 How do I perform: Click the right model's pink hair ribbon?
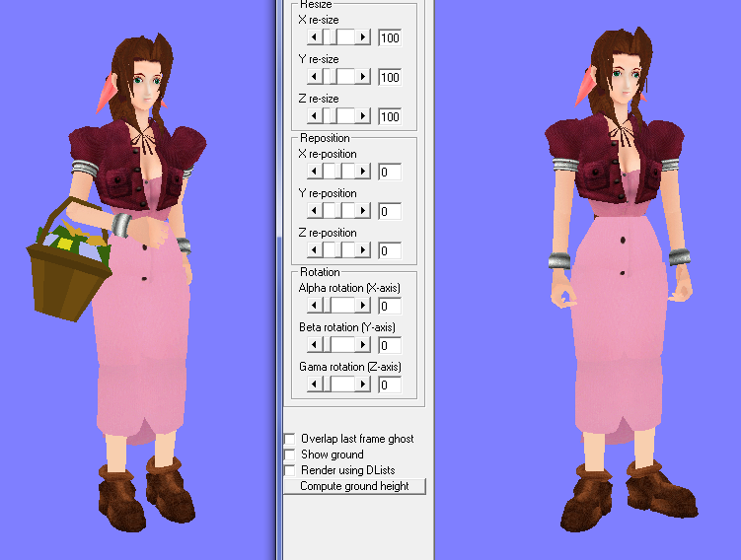click(x=586, y=87)
